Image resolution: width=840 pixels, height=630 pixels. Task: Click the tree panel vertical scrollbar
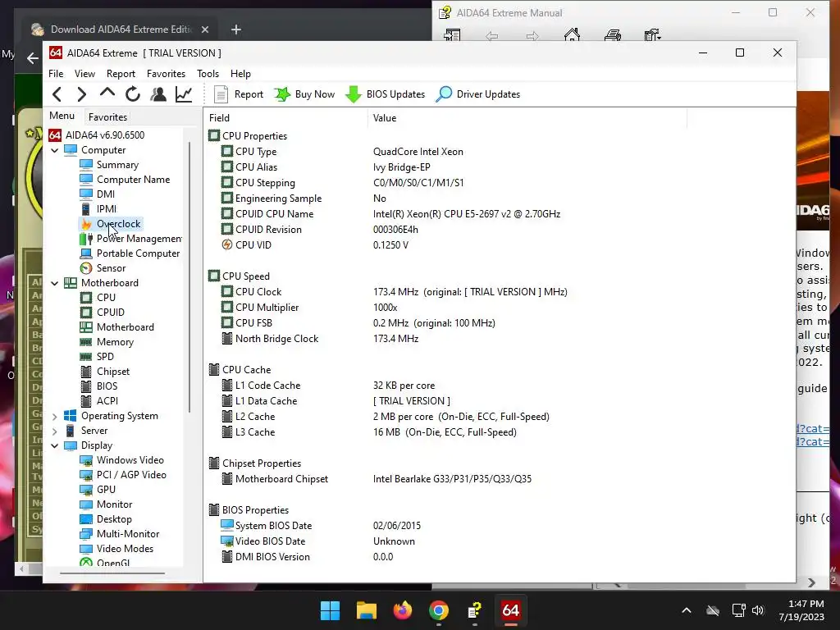pyautogui.click(x=189, y=277)
